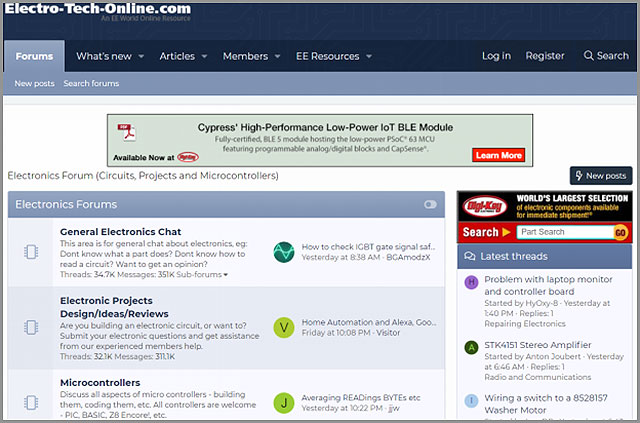Image resolution: width=640 pixels, height=423 pixels.
Task: Open the thread Home Automation and Alexa
Action: [369, 322]
